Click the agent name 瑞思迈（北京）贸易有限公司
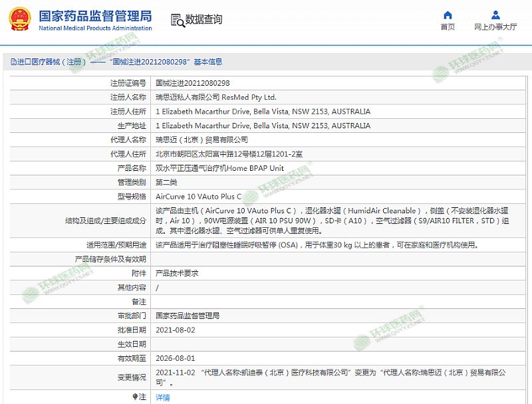Screen dimensions: 532x404 pyautogui.click(x=201, y=140)
